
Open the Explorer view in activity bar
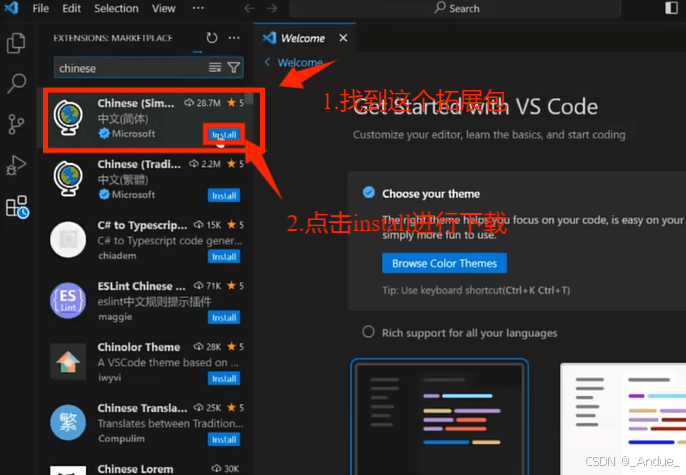(x=16, y=43)
